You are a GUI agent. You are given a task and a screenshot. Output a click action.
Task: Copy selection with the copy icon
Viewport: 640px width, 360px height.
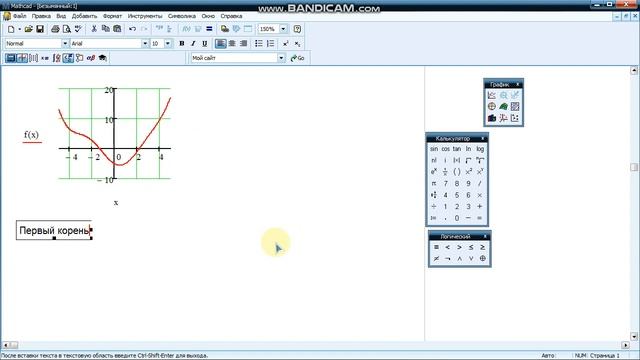coord(105,29)
